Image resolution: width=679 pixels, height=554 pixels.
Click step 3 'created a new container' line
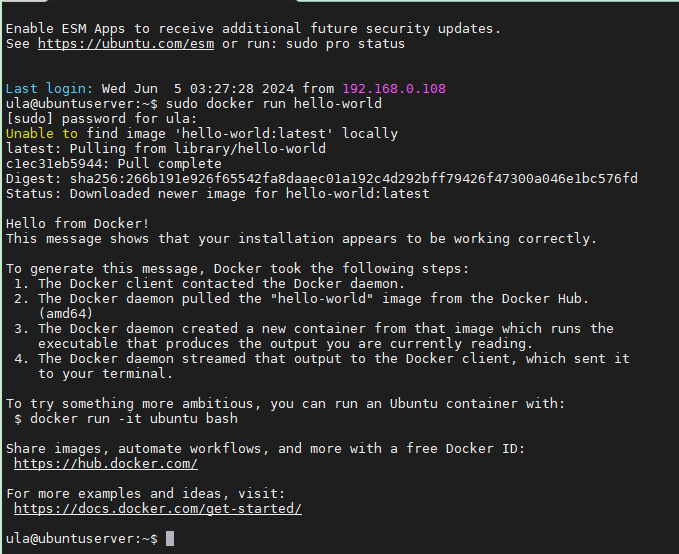[x=314, y=328]
